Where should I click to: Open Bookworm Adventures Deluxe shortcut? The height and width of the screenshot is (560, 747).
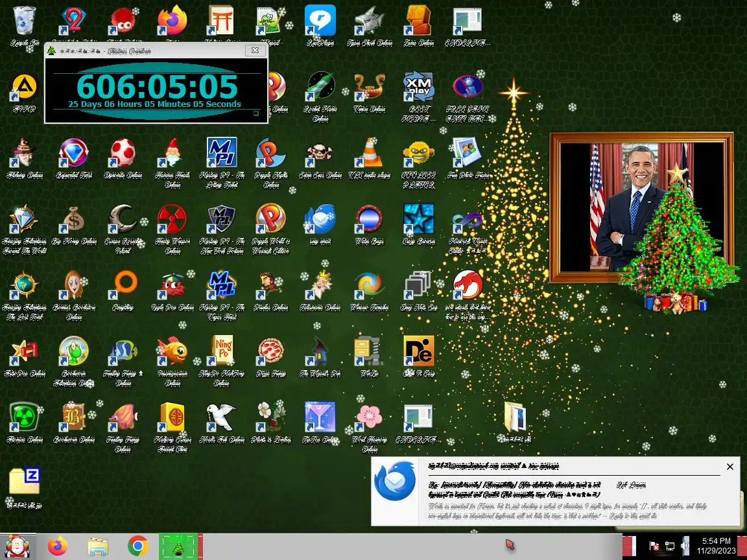point(73,352)
